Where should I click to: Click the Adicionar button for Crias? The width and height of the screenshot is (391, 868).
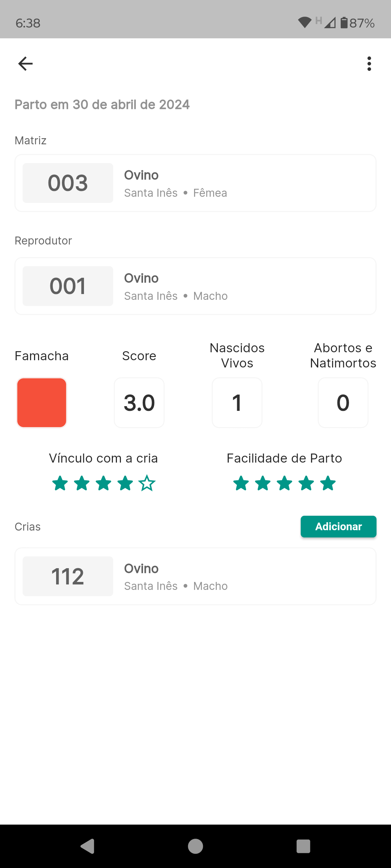pos(338,527)
